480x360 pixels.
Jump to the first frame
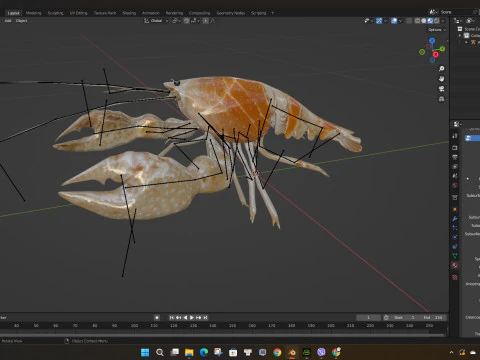click(x=171, y=318)
